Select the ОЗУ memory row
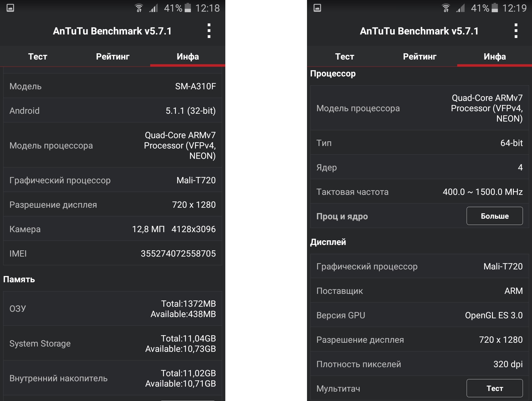Image resolution: width=532 pixels, height=401 pixels. [x=113, y=309]
